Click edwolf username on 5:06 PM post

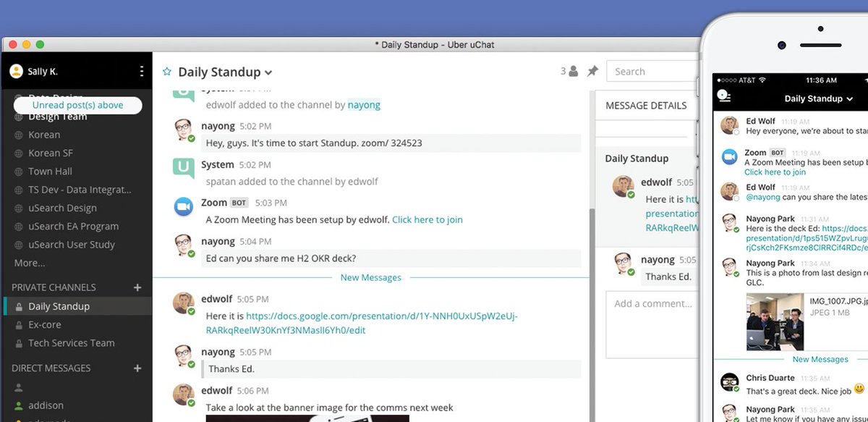[218, 390]
